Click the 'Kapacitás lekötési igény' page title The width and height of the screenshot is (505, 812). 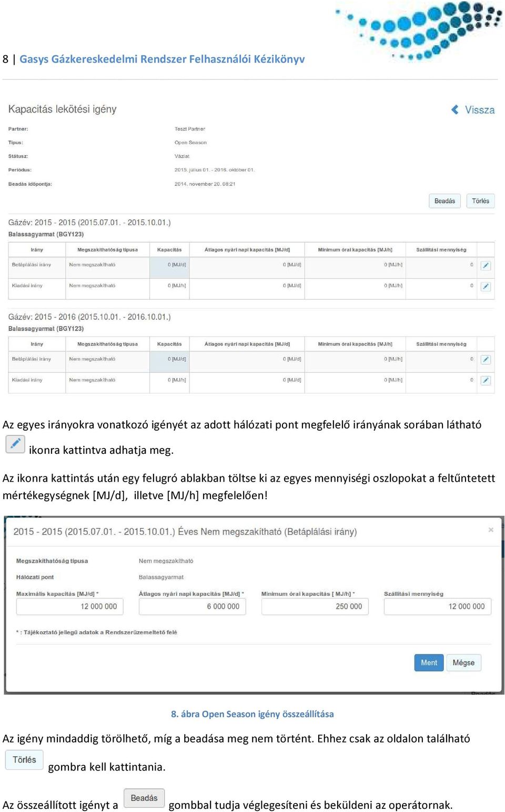62,109
